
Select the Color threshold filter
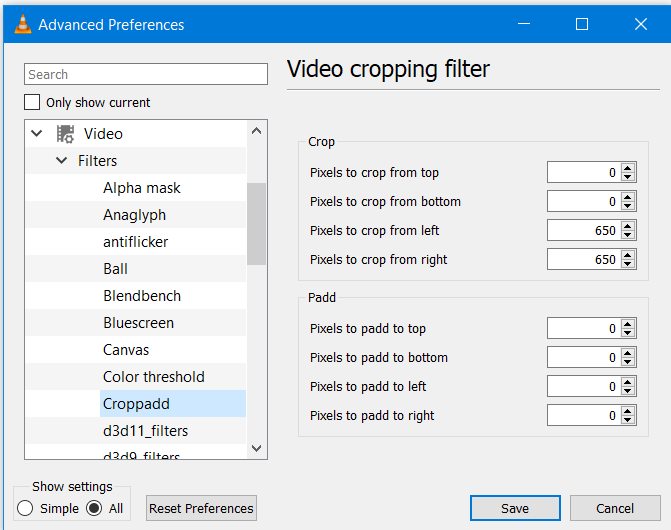point(153,377)
